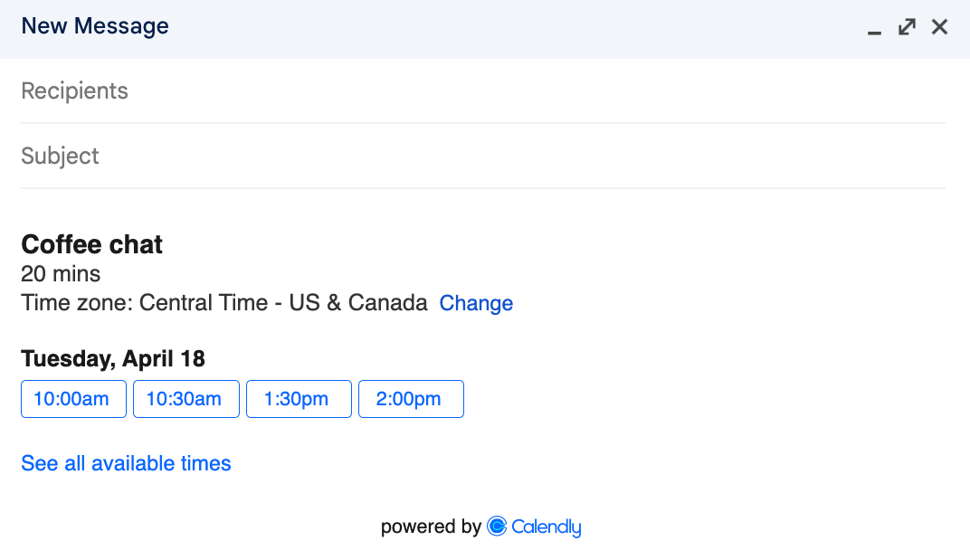Open See all available times

(x=126, y=463)
